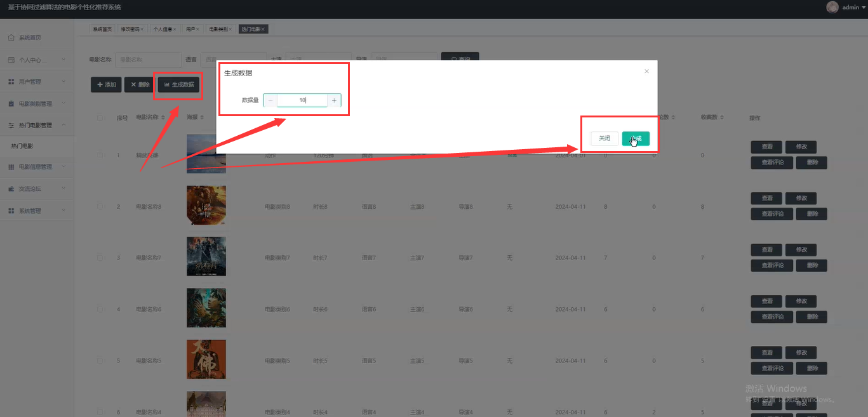Open poster thumbnail of 电影名称5
The height and width of the screenshot is (417, 868).
pyautogui.click(x=206, y=359)
